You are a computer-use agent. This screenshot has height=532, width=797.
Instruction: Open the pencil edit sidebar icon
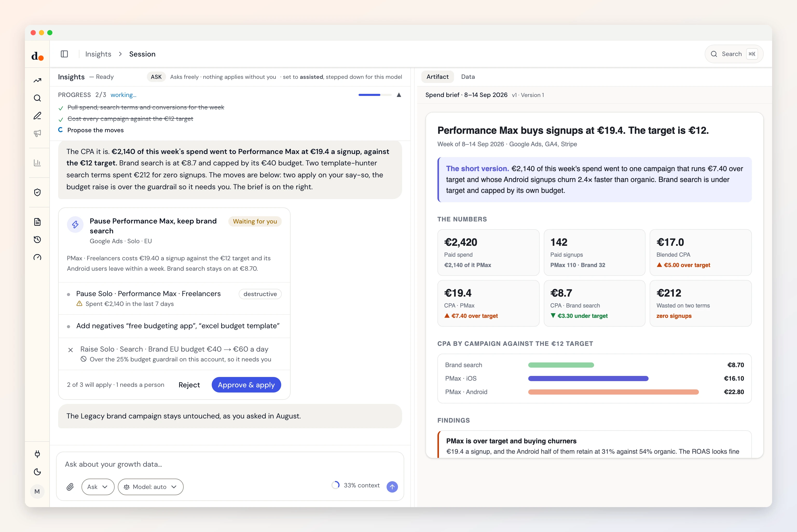37,116
